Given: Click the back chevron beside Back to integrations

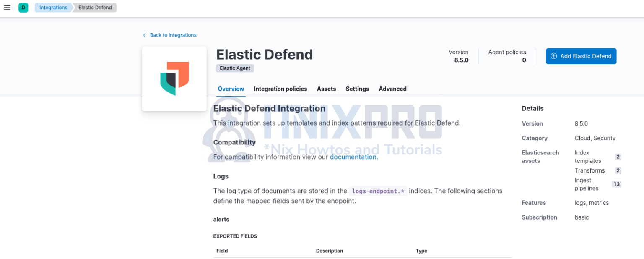Looking at the screenshot, I should (x=145, y=35).
